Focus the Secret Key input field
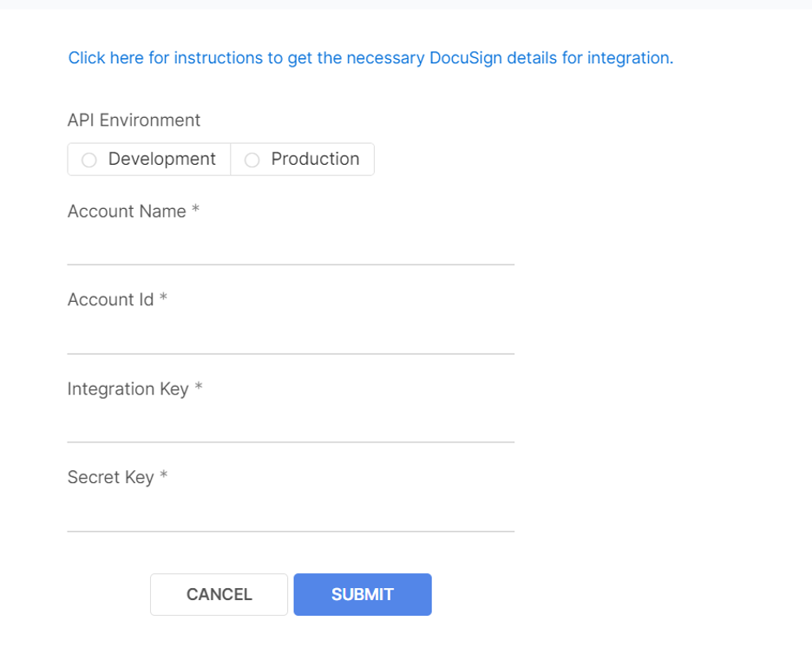The height and width of the screenshot is (647, 812). 291,514
